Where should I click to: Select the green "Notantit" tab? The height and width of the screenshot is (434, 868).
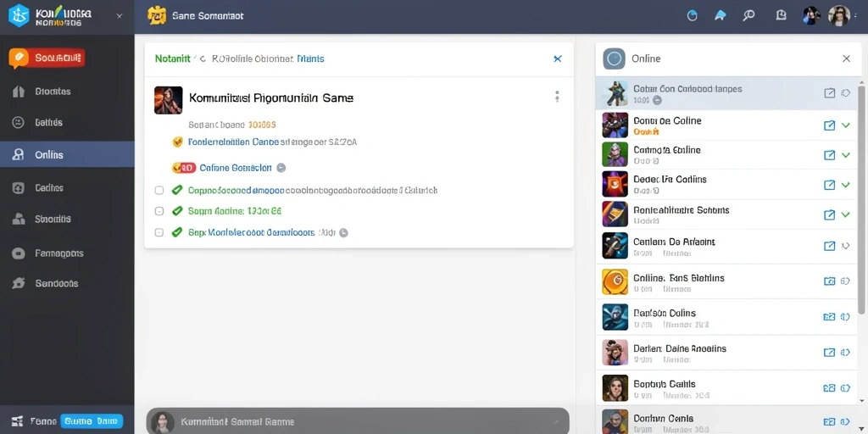(172, 58)
